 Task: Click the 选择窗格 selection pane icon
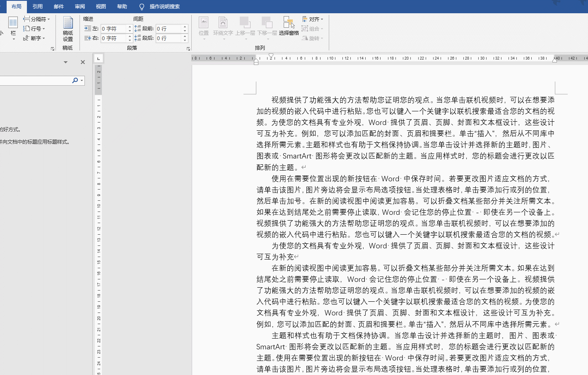(x=289, y=26)
